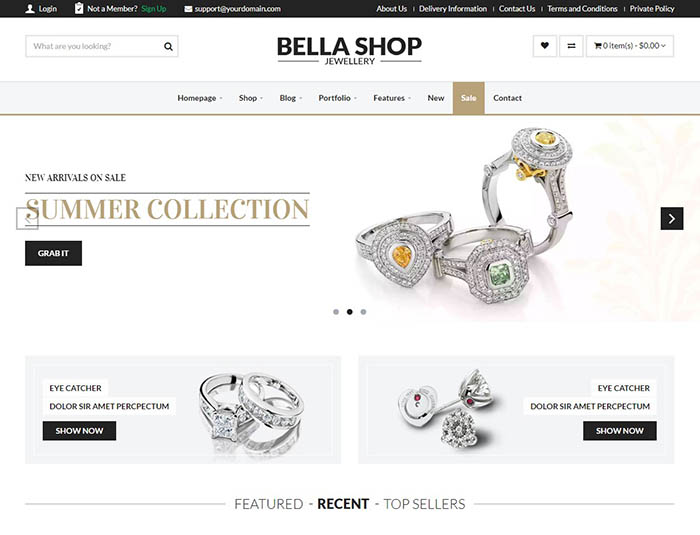The image size is (700, 535).
Task: Click the support email envelope icon
Action: [188, 9]
